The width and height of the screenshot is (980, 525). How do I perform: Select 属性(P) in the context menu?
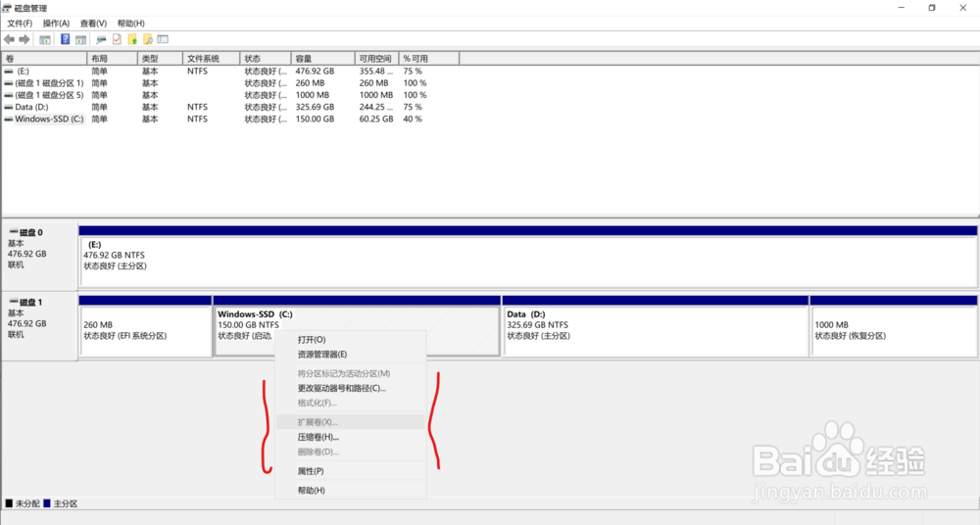point(351,470)
